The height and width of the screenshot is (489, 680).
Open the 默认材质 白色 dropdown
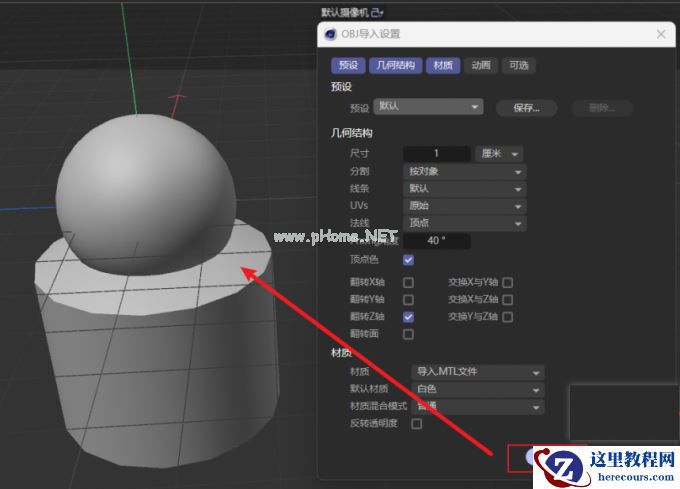(x=477, y=389)
